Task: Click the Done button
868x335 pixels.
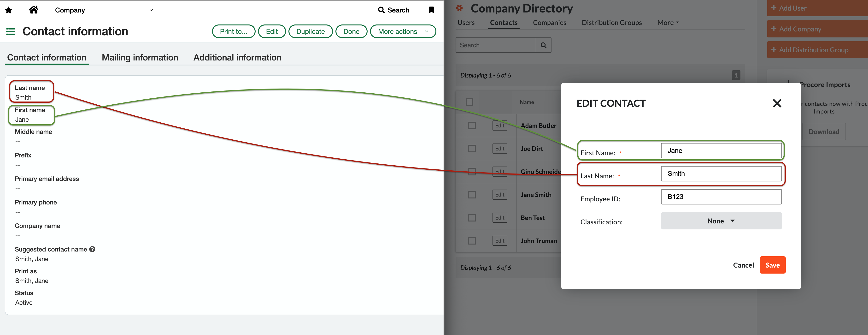Action: point(351,31)
